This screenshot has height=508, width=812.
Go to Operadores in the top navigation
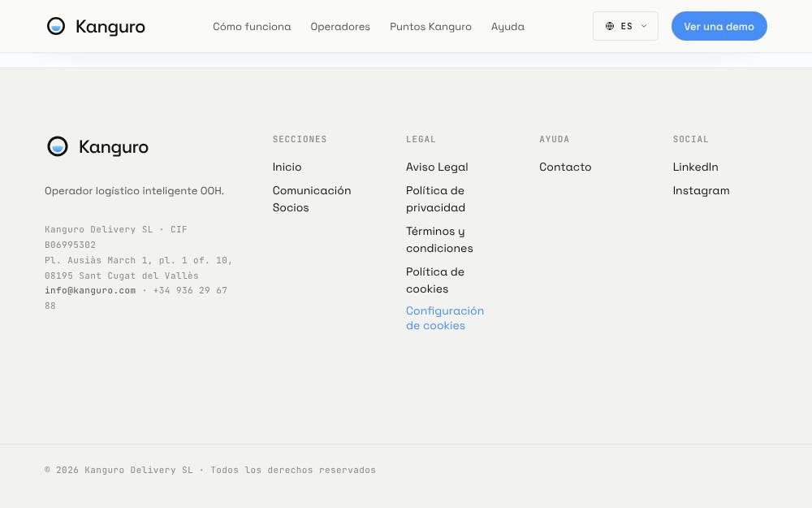click(x=340, y=27)
